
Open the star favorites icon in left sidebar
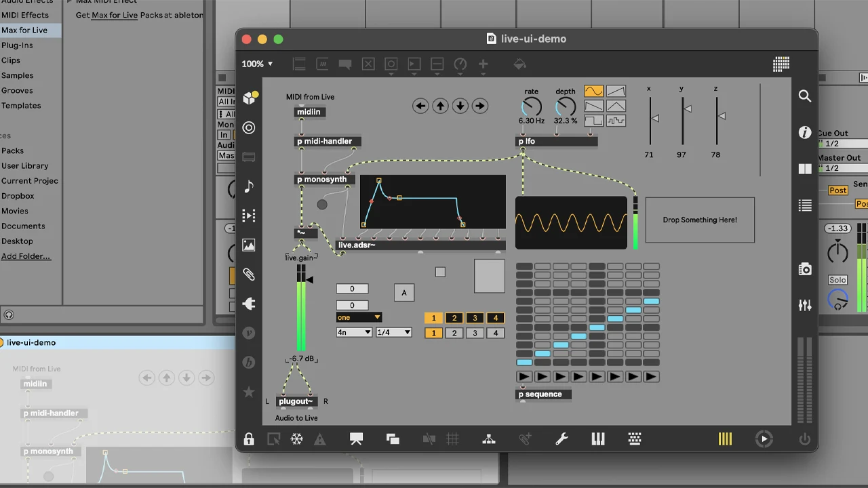point(249,392)
